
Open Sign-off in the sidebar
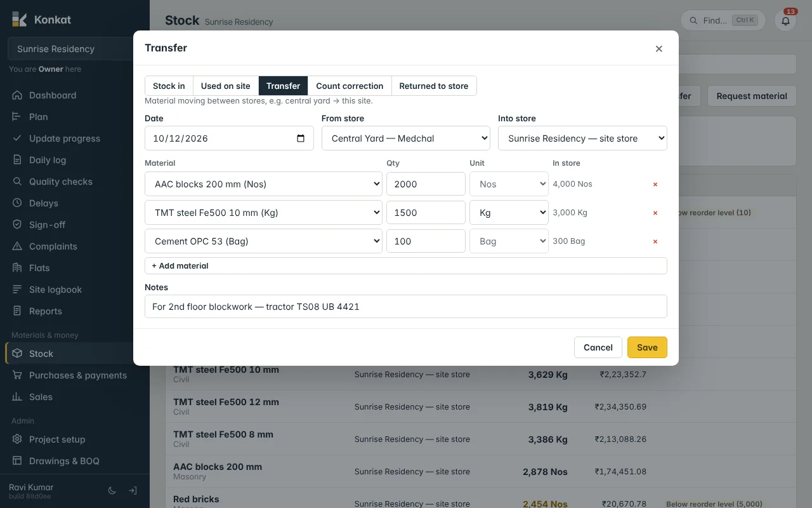pyautogui.click(x=75, y=225)
